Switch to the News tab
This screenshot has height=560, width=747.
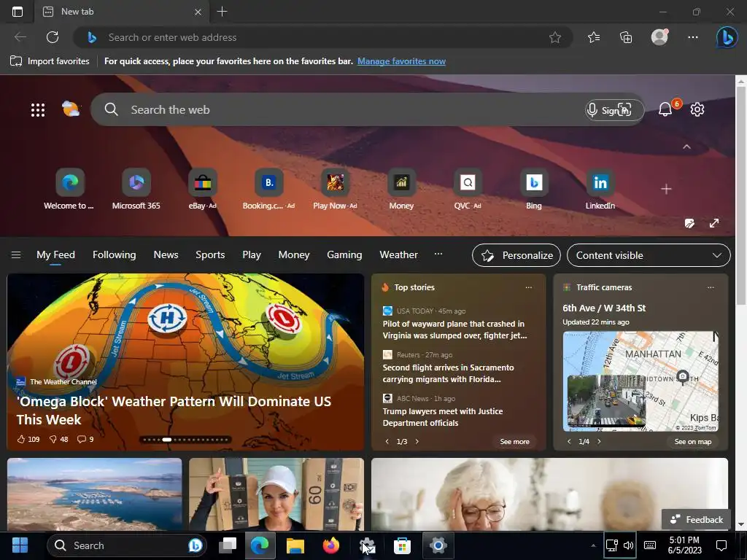166,254
